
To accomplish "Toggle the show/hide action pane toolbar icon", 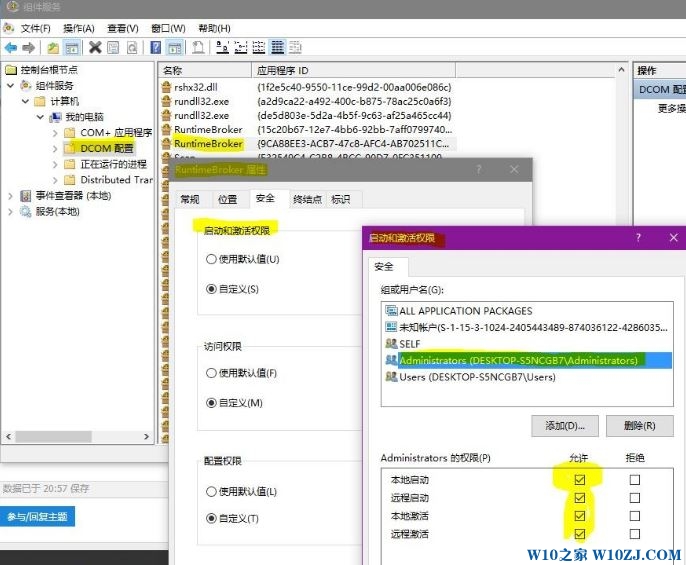I will 175,47.
